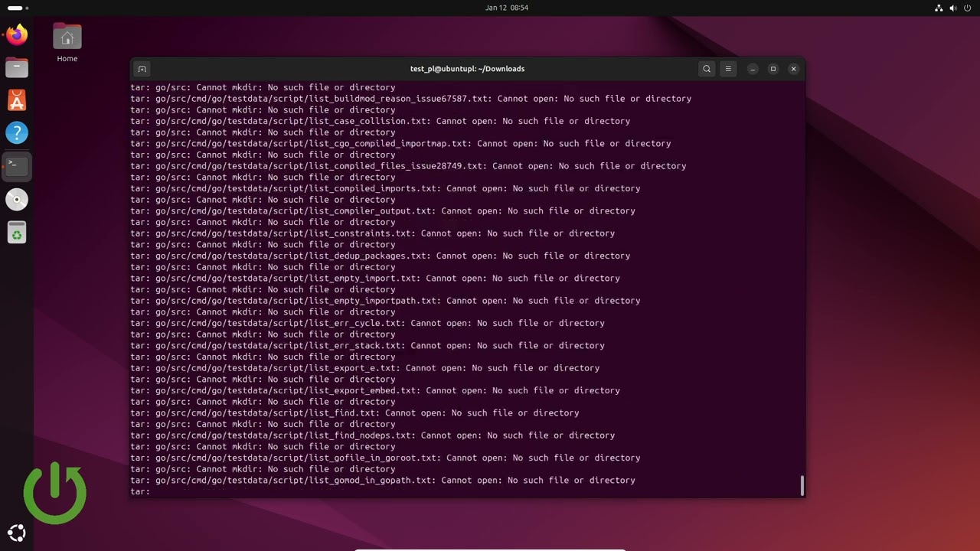Open Firefox from the dock
The width and height of the screenshot is (980, 551).
coord(17,34)
